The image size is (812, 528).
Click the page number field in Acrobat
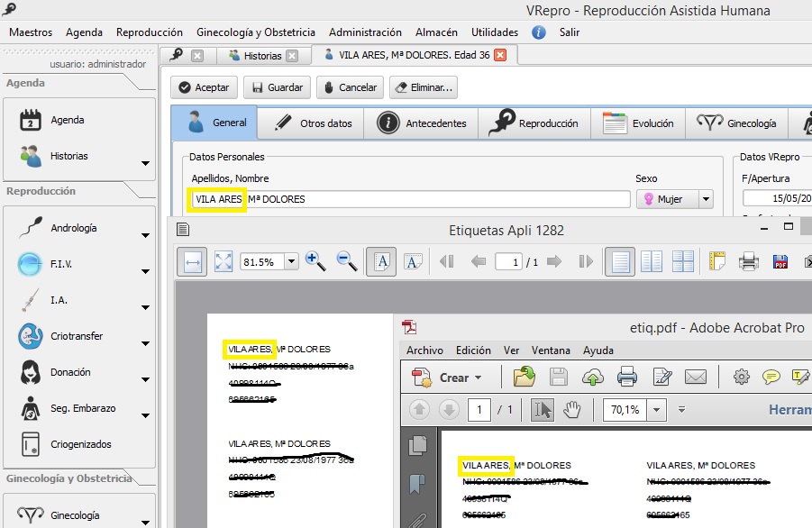tap(479, 410)
